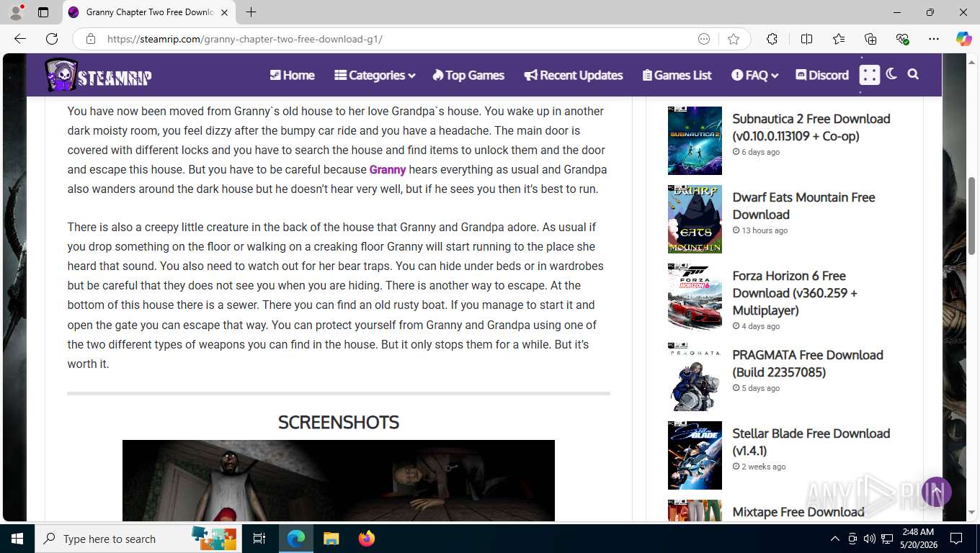Screen dimensions: 980x553
Task: Open Mixtape Free Download link
Action: (798, 512)
